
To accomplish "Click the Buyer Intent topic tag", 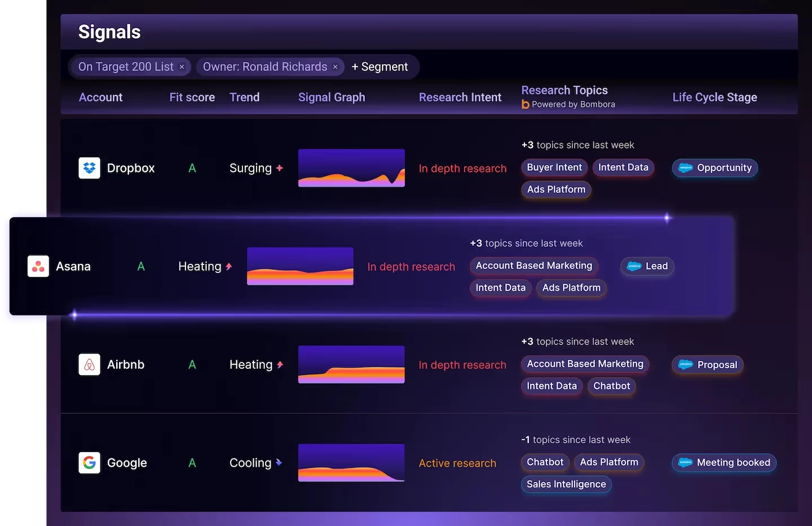I will click(554, 167).
